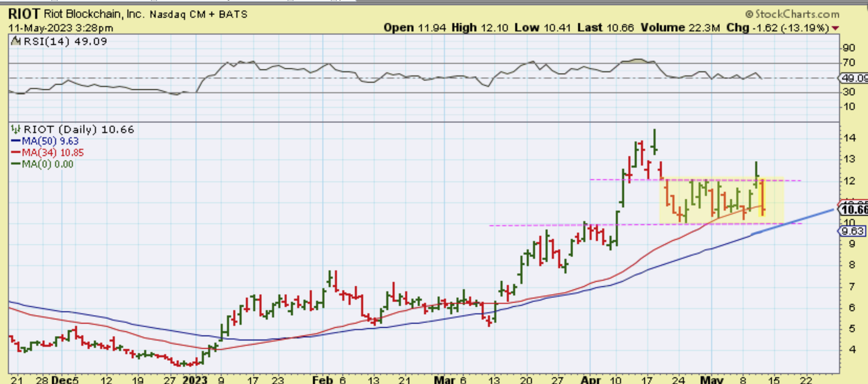Click the green MA(0) legend line marker
This screenshot has width=868, height=384.
click(15, 164)
